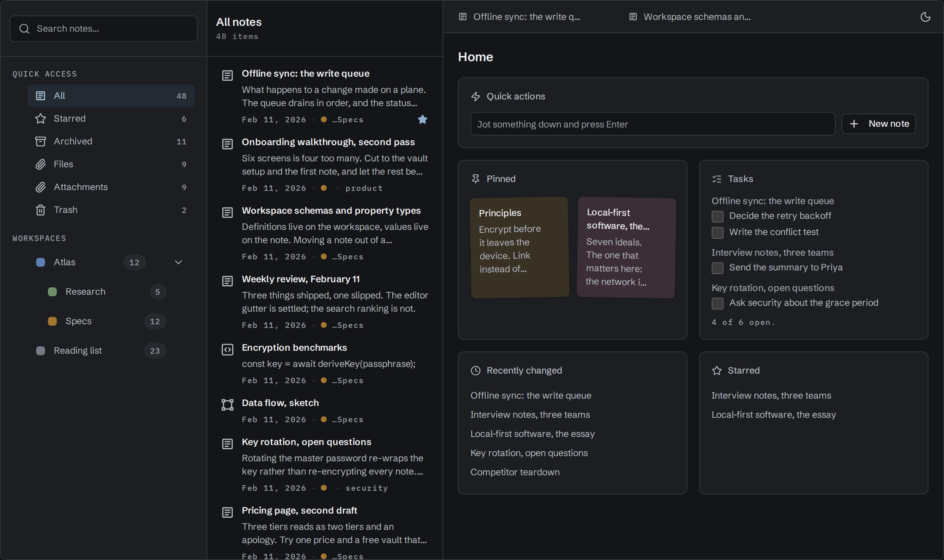Screen dimensions: 944x560
Task: Check Ask security about the grace period
Action: (717, 303)
